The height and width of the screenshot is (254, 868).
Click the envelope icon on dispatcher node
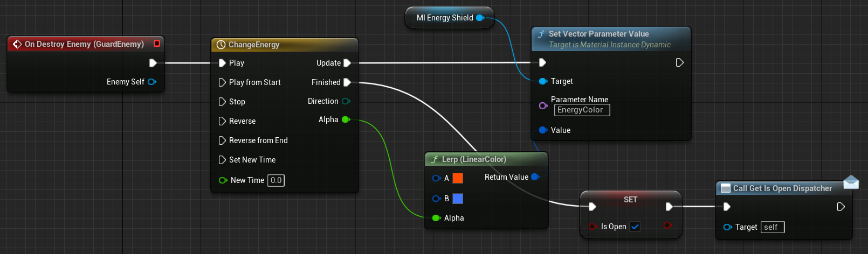pos(851,182)
